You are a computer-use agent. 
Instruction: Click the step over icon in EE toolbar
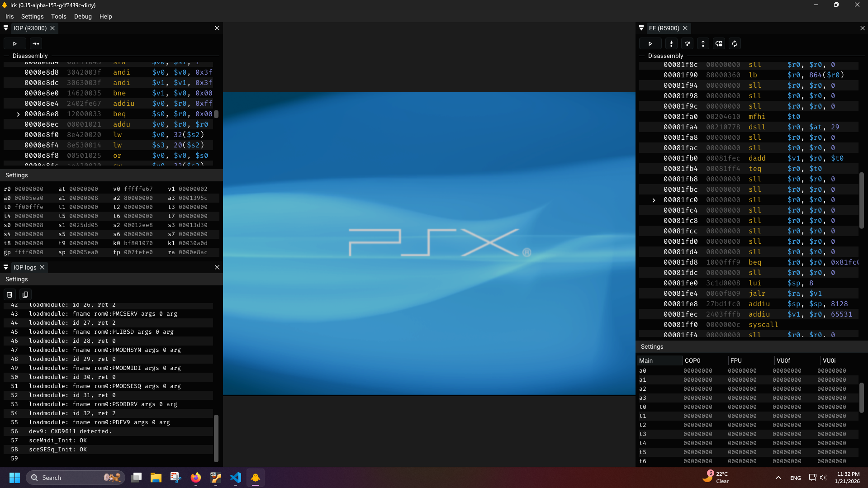pos(687,44)
